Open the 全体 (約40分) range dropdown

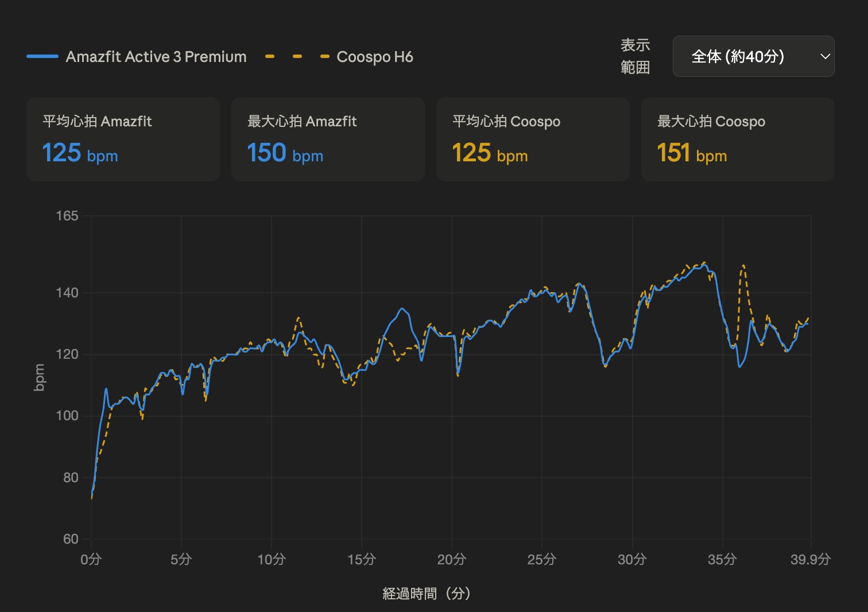coord(753,56)
